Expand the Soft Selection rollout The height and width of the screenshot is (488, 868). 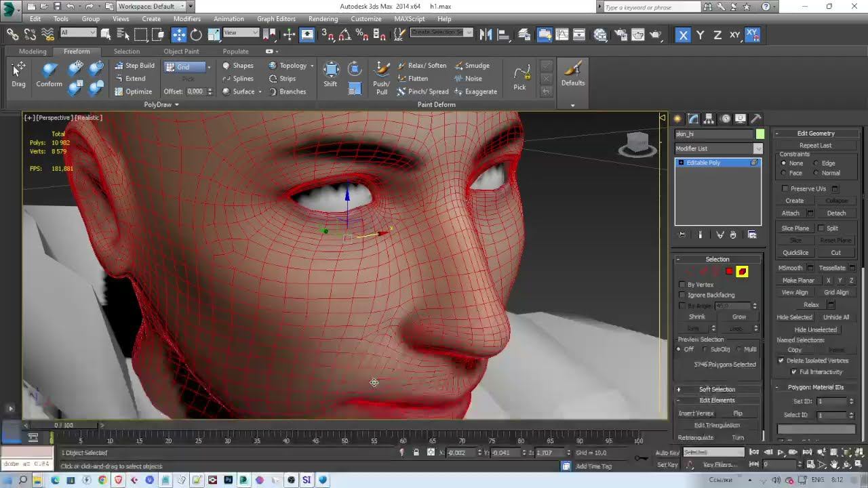[717, 389]
